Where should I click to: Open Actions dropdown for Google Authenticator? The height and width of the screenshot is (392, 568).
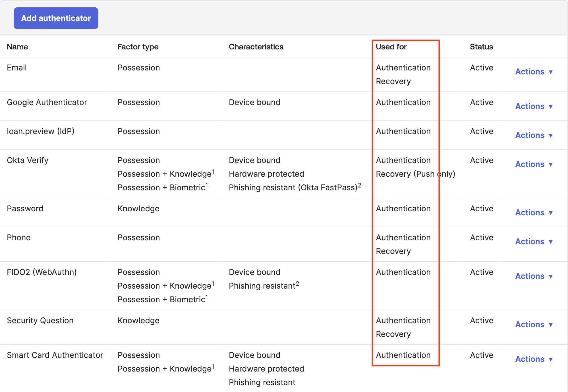[533, 106]
